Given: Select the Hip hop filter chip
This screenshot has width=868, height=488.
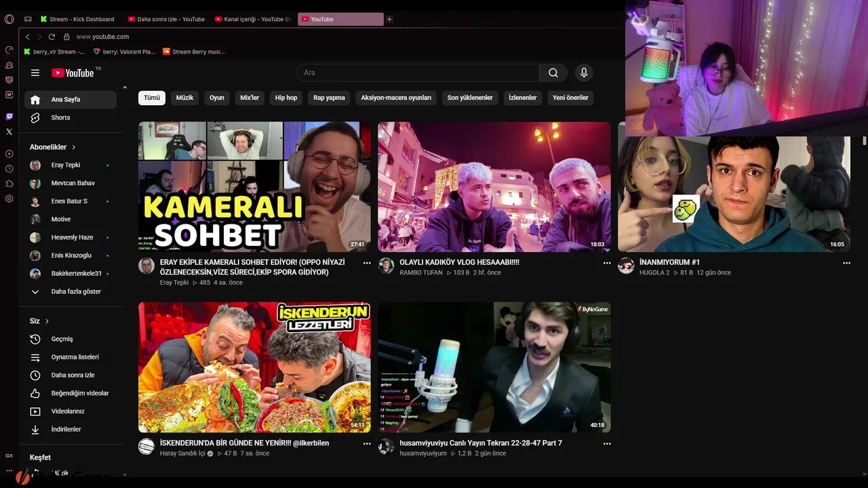Looking at the screenshot, I should (286, 98).
